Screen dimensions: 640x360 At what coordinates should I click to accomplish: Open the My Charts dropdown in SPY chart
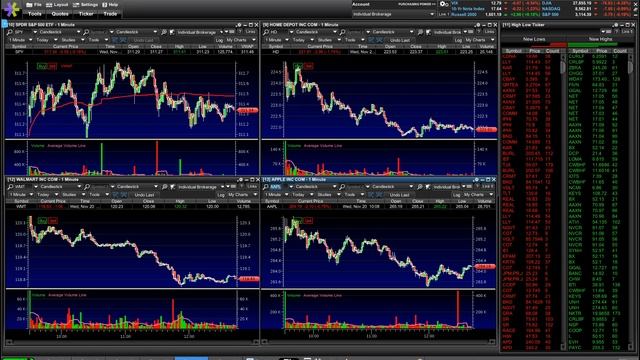click(x=240, y=40)
